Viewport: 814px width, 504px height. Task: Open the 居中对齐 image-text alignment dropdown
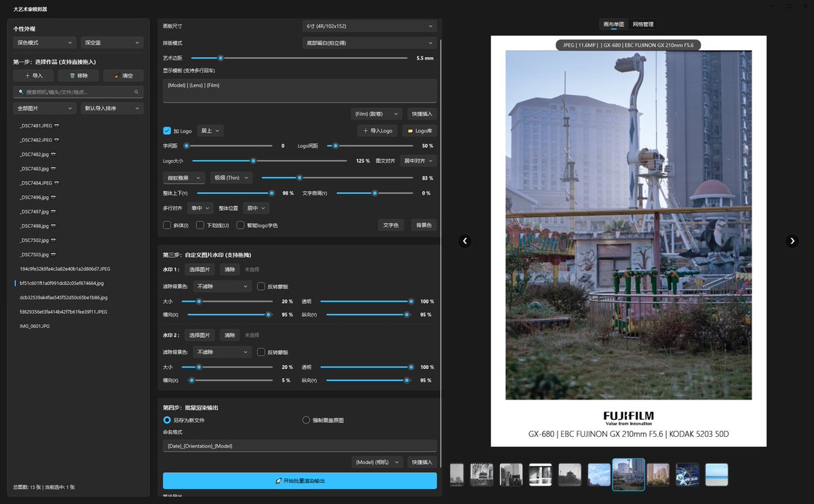(419, 161)
